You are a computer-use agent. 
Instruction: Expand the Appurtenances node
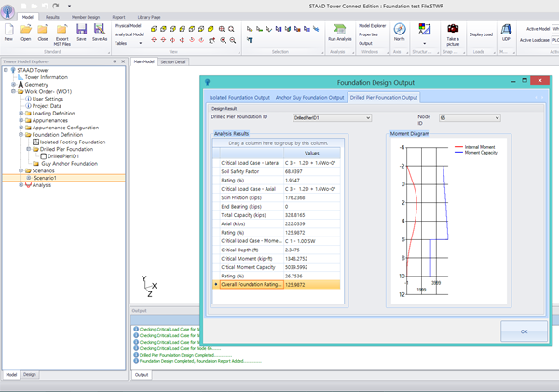coord(21,120)
